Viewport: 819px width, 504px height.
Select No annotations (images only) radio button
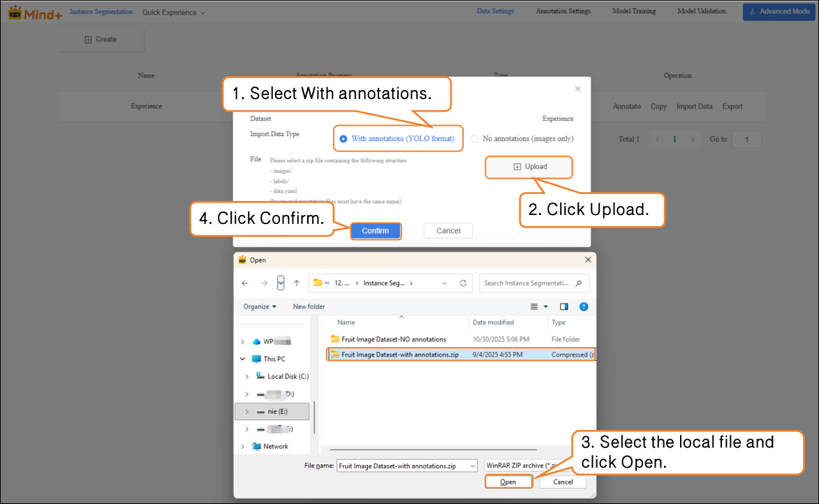(x=475, y=139)
